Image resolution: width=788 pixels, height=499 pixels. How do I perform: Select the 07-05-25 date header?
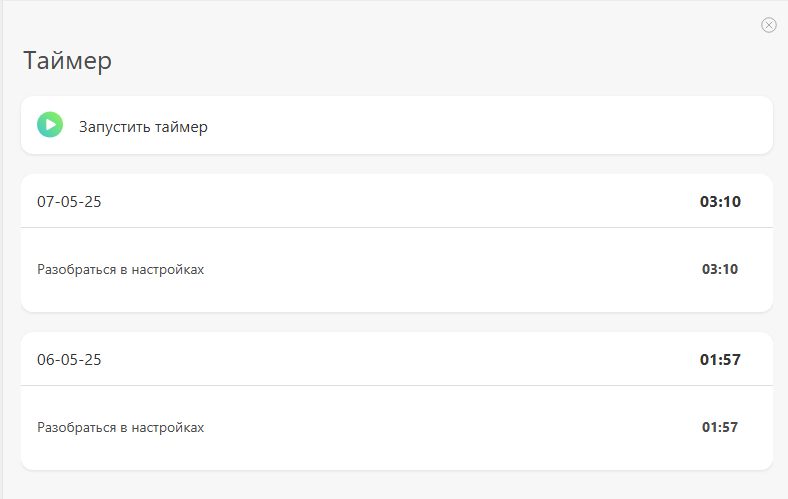[x=69, y=202]
